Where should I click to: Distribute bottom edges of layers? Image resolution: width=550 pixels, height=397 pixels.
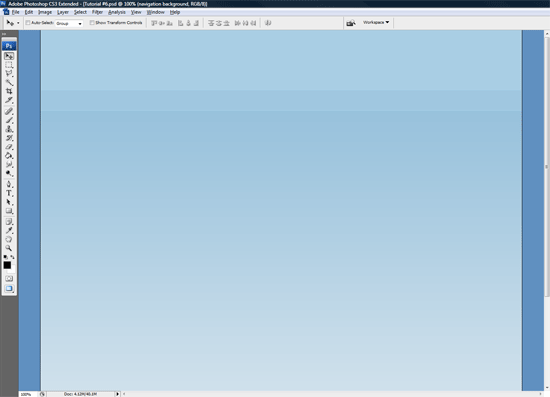[x=227, y=23]
